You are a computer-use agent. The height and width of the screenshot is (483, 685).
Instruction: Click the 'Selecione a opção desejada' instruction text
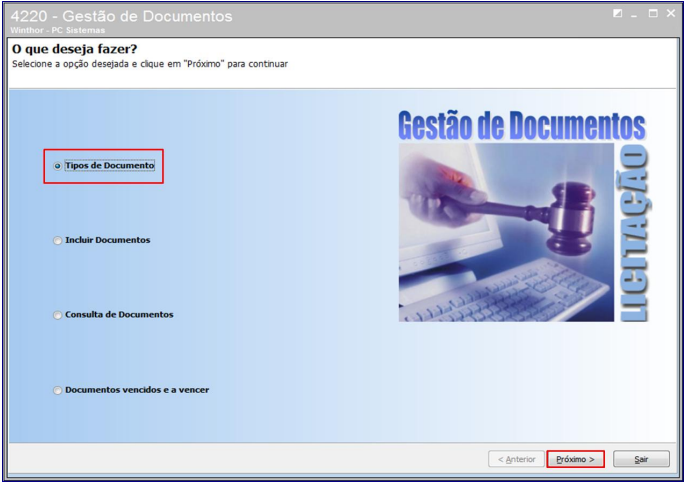150,64
